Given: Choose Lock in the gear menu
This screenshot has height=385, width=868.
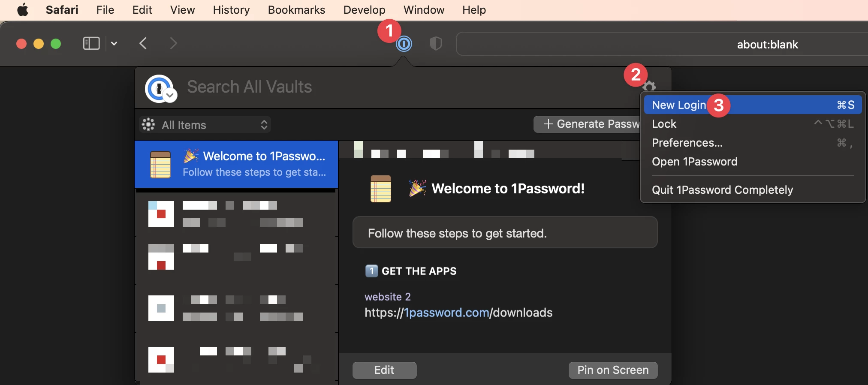Looking at the screenshot, I should [x=753, y=124].
